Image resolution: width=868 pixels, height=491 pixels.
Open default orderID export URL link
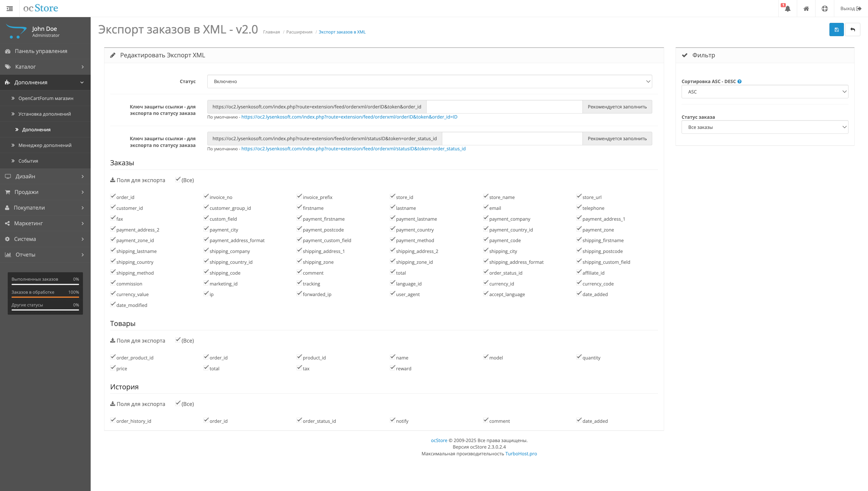[349, 117]
